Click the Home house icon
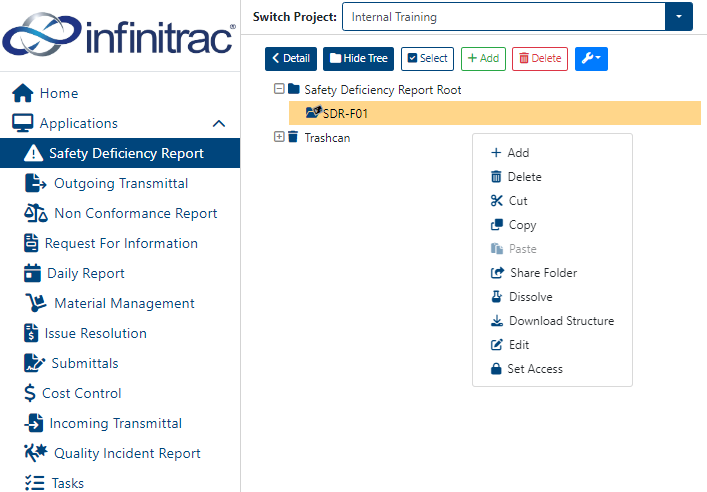Screen dimensions: 707x492 (23, 93)
